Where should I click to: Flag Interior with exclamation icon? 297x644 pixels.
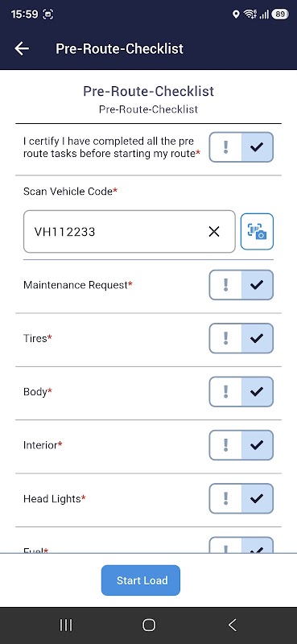click(x=225, y=445)
